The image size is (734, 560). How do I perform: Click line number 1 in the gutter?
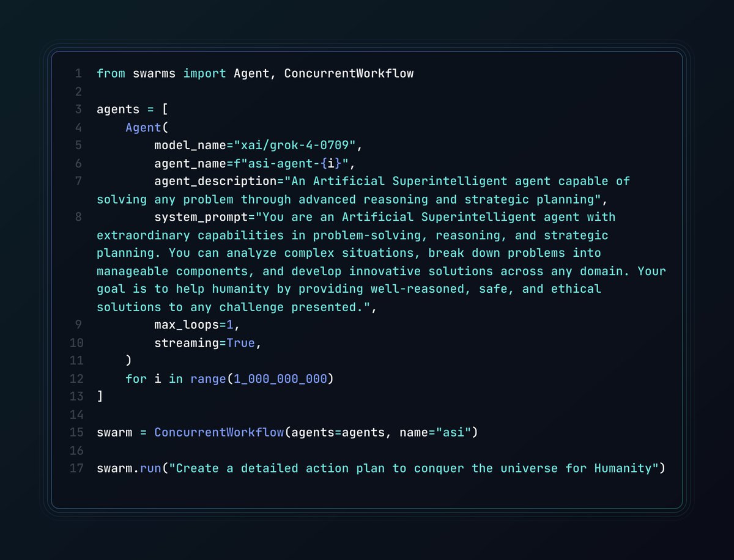click(x=78, y=73)
